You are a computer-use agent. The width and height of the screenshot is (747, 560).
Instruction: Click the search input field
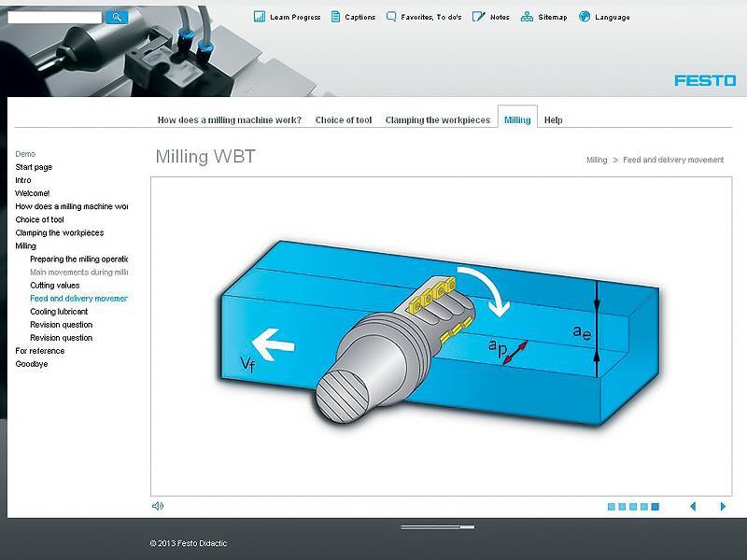55,17
